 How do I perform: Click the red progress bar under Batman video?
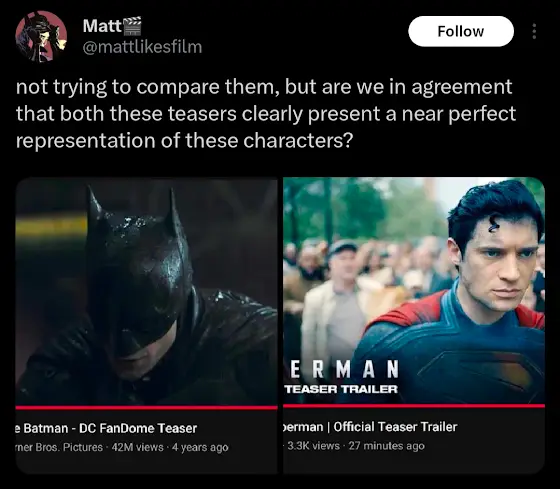(x=146, y=407)
